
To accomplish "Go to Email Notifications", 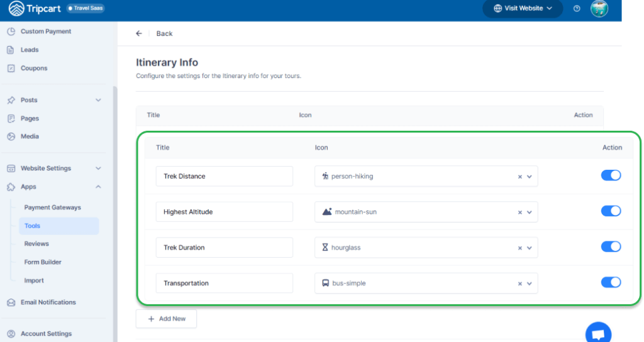I will 48,302.
